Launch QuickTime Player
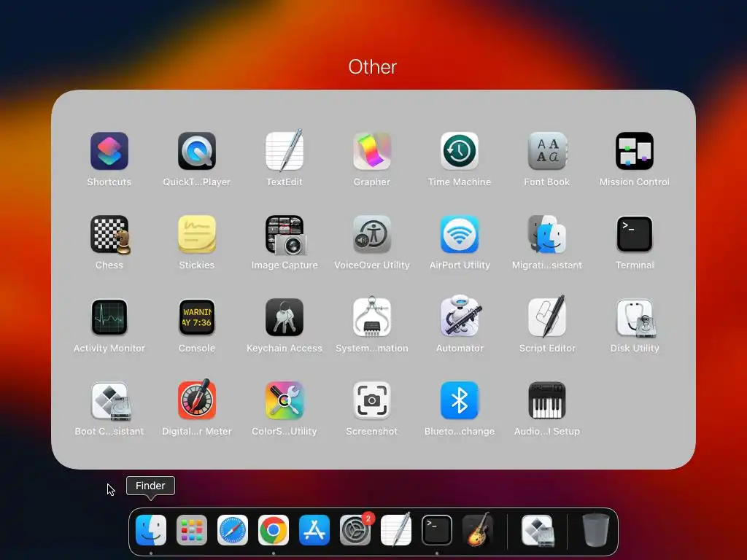747x560 pixels. click(197, 152)
